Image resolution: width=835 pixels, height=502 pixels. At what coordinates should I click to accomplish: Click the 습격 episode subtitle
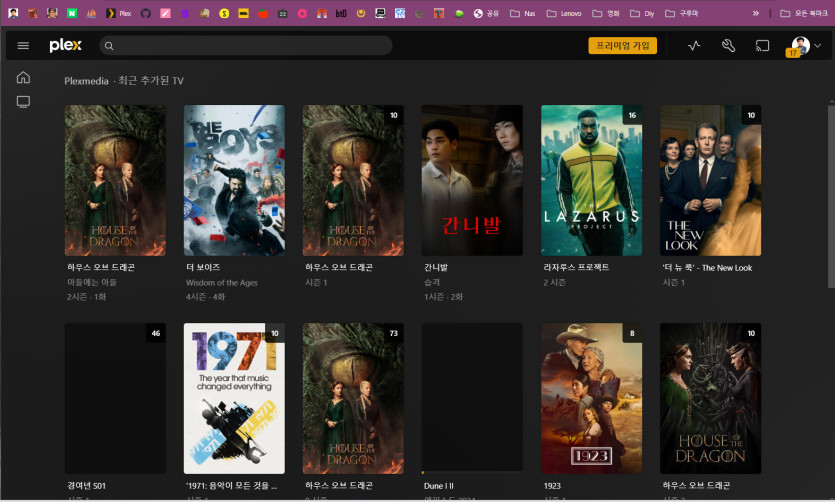tap(432, 282)
